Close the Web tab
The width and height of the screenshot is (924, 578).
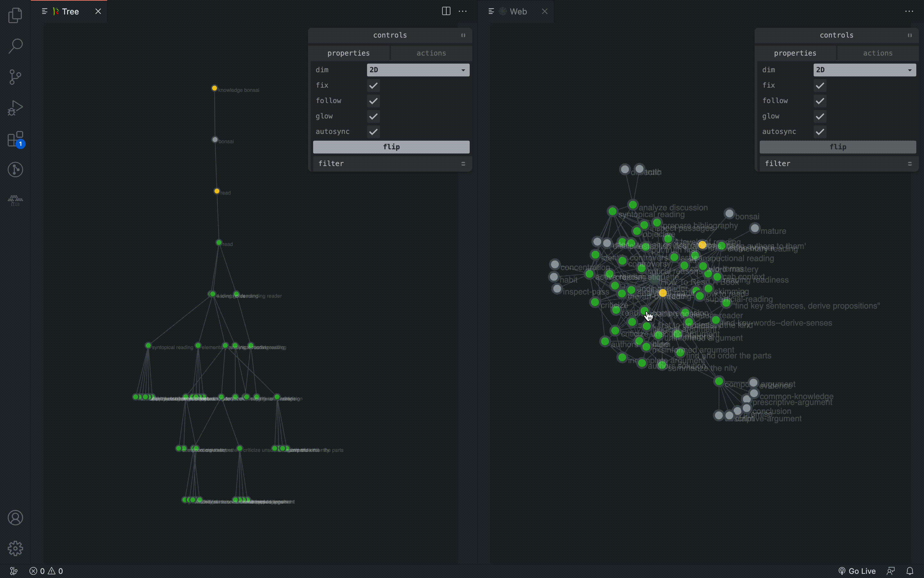[x=545, y=11]
